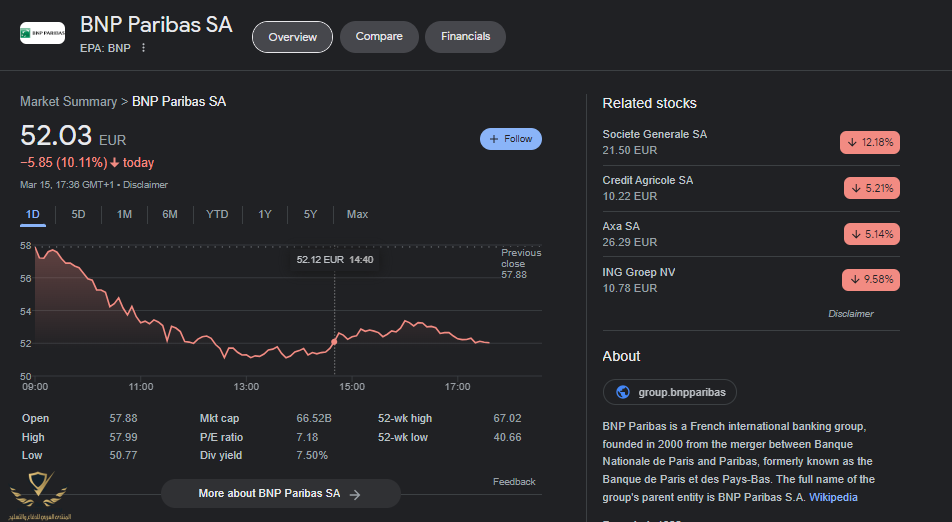Click the EPA: BNP ticker text
This screenshot has width=952, height=522.
tap(105, 48)
